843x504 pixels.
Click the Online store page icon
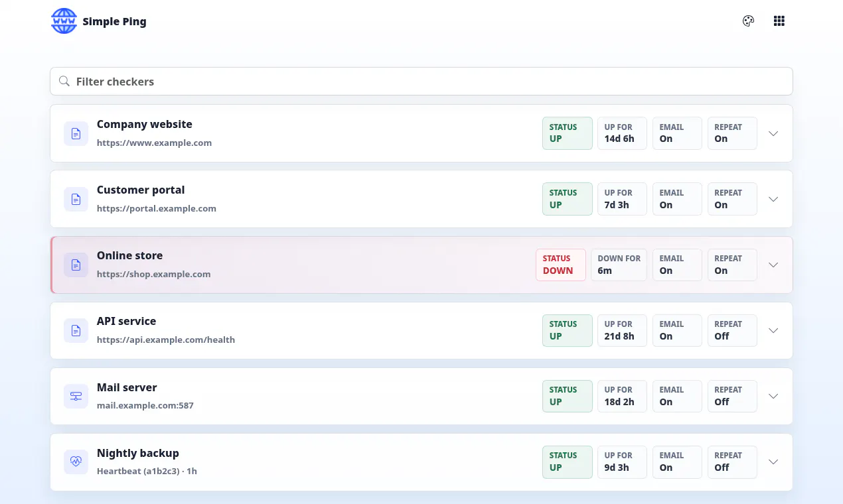[x=76, y=265]
